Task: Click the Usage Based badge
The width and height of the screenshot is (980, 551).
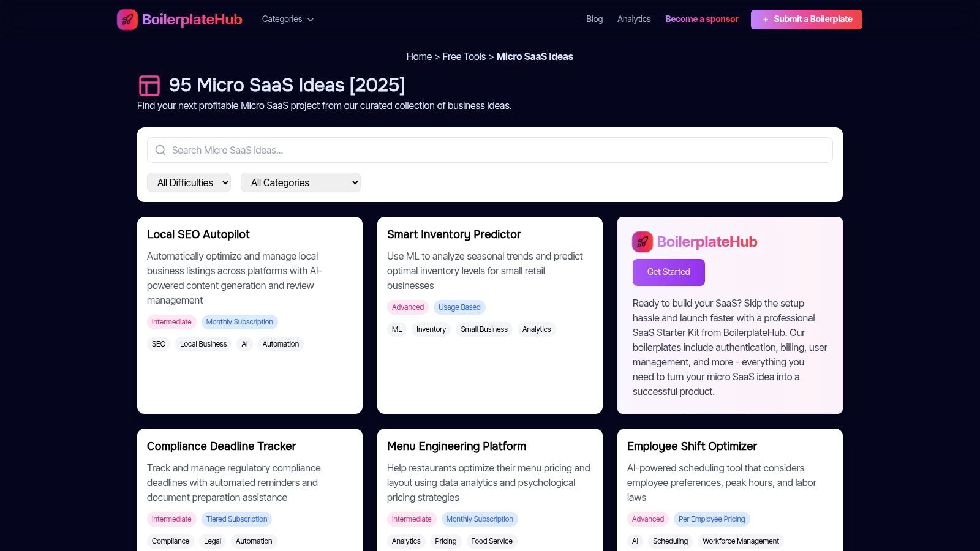Action: pyautogui.click(x=459, y=307)
